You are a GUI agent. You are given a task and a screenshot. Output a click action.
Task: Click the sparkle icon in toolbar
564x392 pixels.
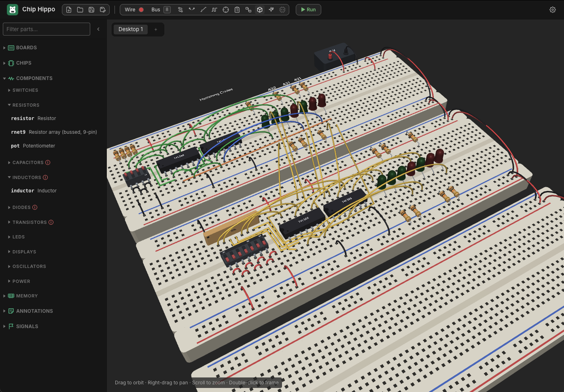[271, 10]
